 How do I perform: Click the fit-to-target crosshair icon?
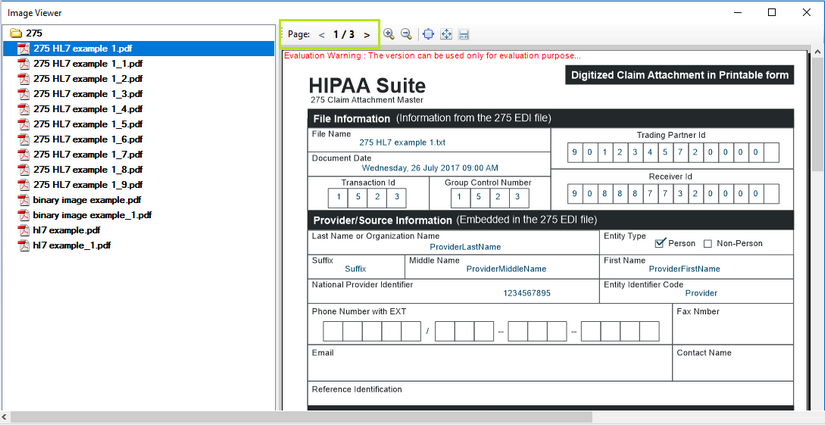coord(428,34)
